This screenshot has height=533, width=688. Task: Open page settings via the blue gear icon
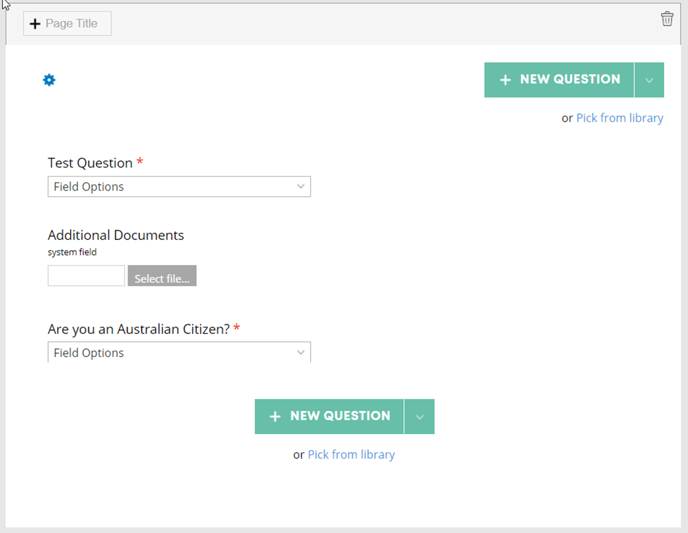pyautogui.click(x=49, y=80)
